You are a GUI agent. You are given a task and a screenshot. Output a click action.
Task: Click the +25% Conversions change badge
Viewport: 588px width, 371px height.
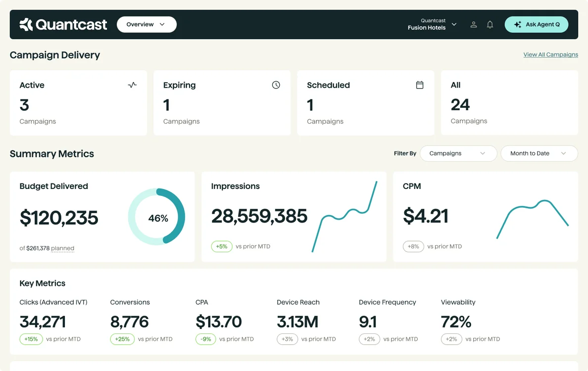(122, 339)
